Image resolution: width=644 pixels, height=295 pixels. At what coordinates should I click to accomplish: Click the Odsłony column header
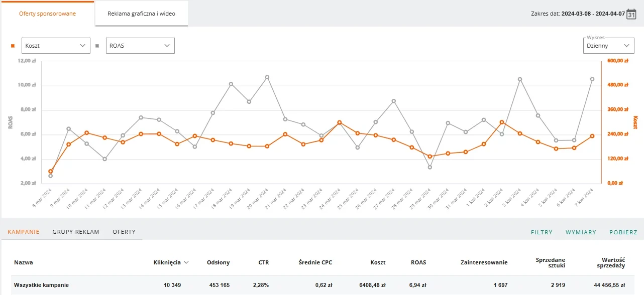(x=219, y=262)
